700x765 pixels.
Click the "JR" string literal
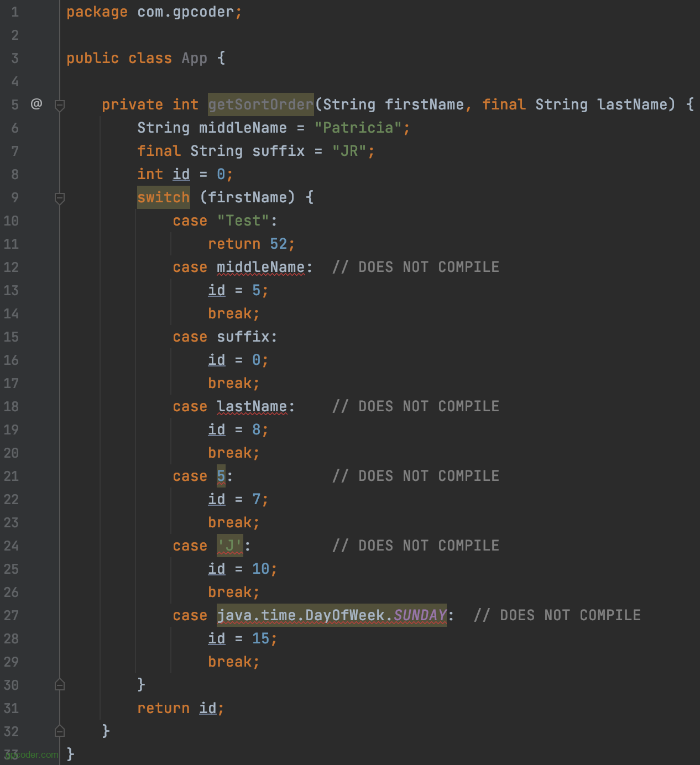tap(349, 151)
